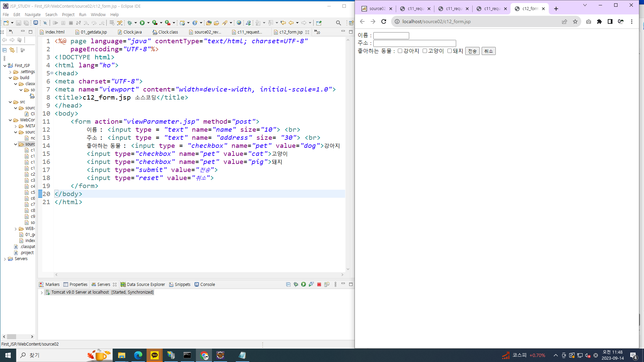Click the Debug bug icon in toolbar

coord(130,23)
